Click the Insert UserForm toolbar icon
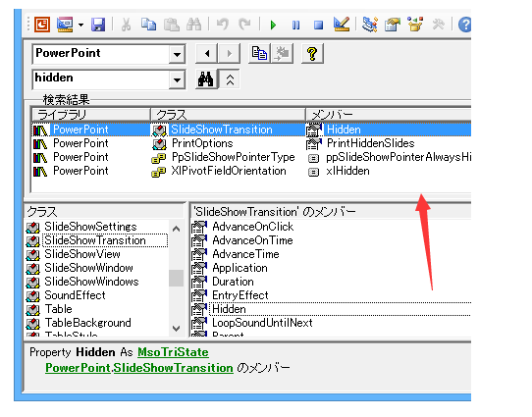Screen dimensions: 532x417 point(65,25)
